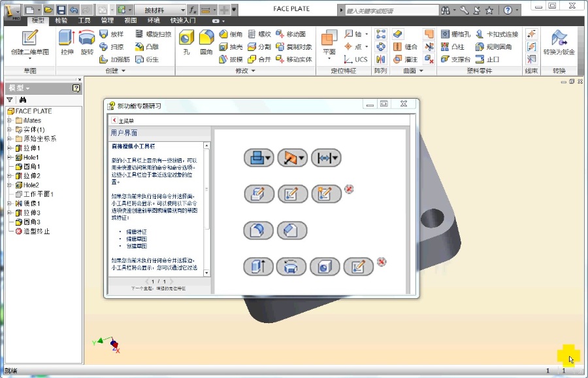Select Snap Fit (卡扣式连接) tool
This screenshot has width=588, height=378.
[497, 34]
